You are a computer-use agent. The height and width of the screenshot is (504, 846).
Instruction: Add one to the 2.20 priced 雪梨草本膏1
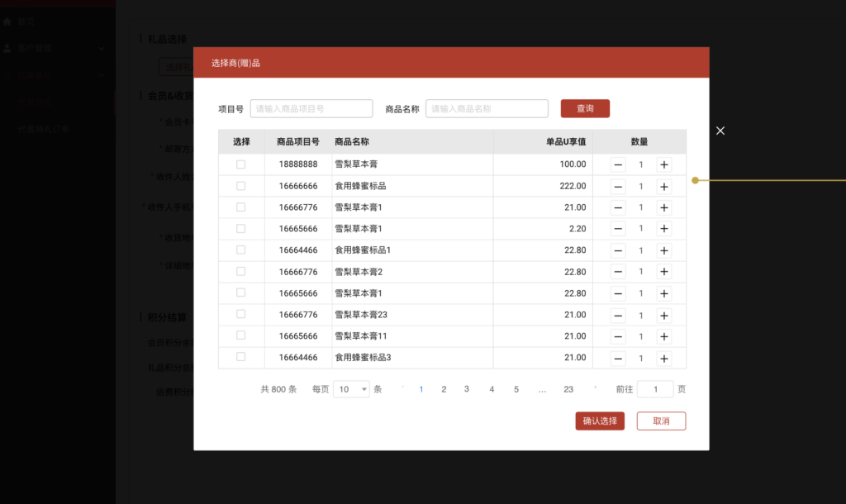click(x=664, y=229)
